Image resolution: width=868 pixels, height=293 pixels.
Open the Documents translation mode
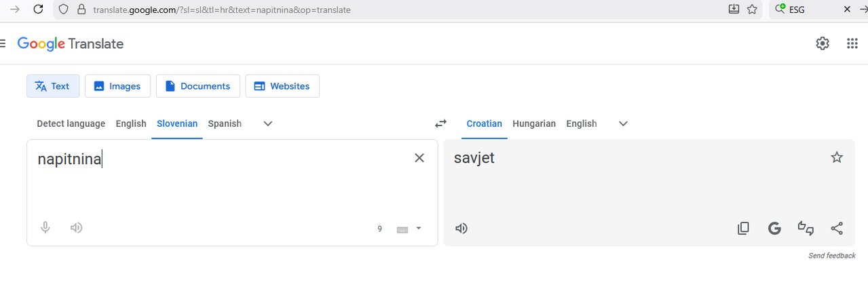(197, 86)
